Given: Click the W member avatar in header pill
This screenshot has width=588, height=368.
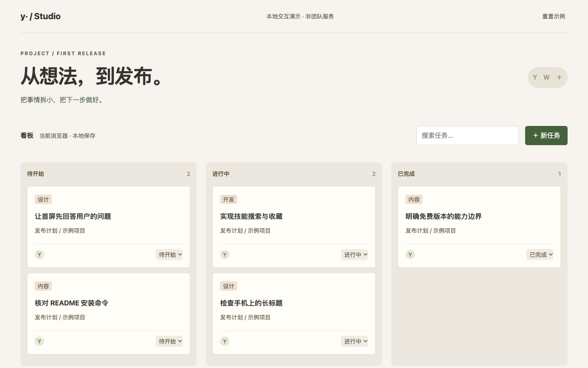Looking at the screenshot, I should tap(546, 77).
